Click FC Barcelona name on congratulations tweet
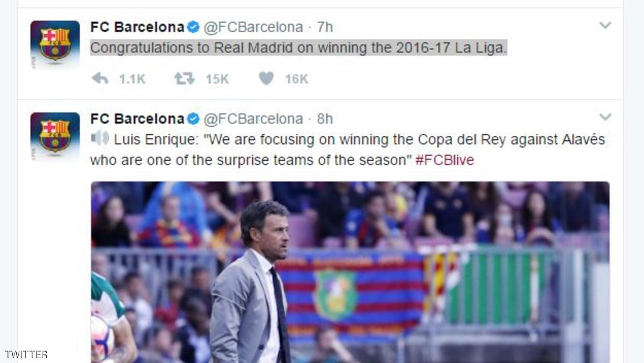Viewport: 644px width, 363px height. click(137, 27)
